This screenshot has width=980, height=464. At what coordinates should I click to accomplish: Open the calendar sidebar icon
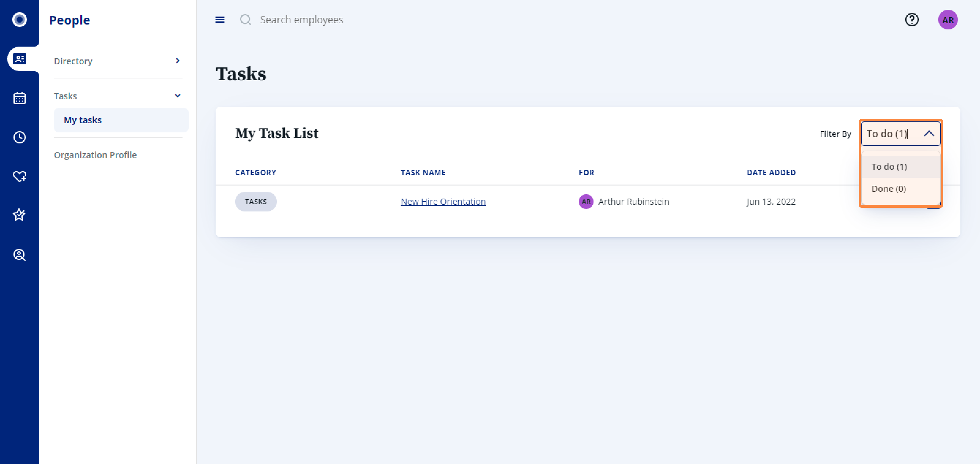[19, 98]
